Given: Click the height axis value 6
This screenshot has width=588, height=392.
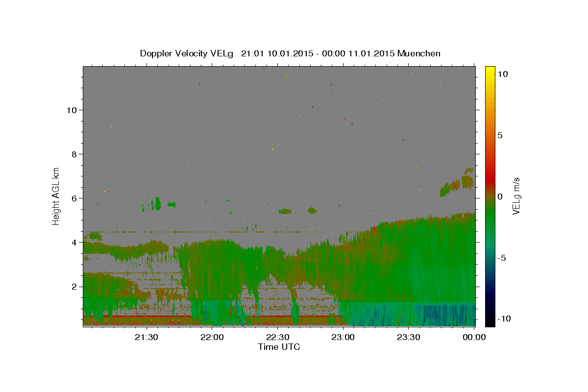Looking at the screenshot, I should click(74, 198).
